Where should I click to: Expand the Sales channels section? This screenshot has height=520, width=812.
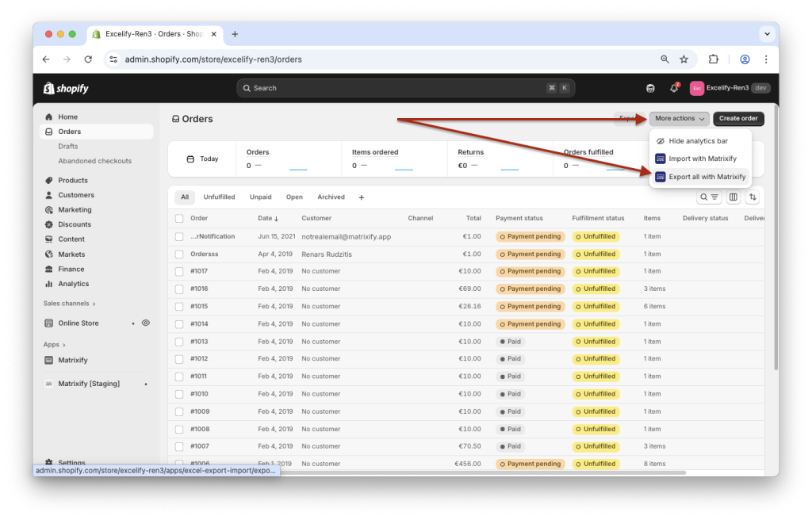click(68, 303)
